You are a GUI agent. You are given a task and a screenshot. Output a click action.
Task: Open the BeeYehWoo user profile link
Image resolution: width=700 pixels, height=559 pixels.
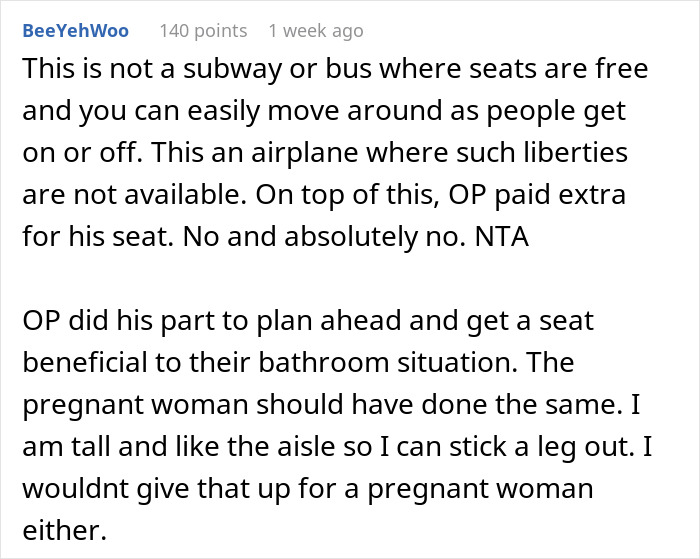click(x=75, y=31)
